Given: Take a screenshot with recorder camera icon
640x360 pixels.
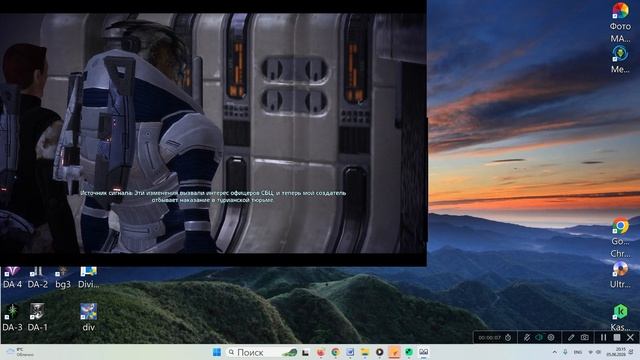Looking at the screenshot, I should point(585,338).
